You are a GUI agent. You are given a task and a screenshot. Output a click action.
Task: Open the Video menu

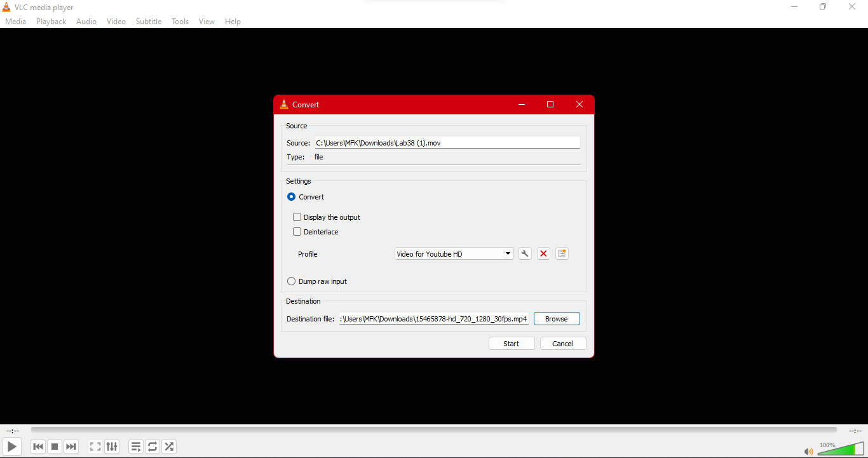tap(116, 22)
